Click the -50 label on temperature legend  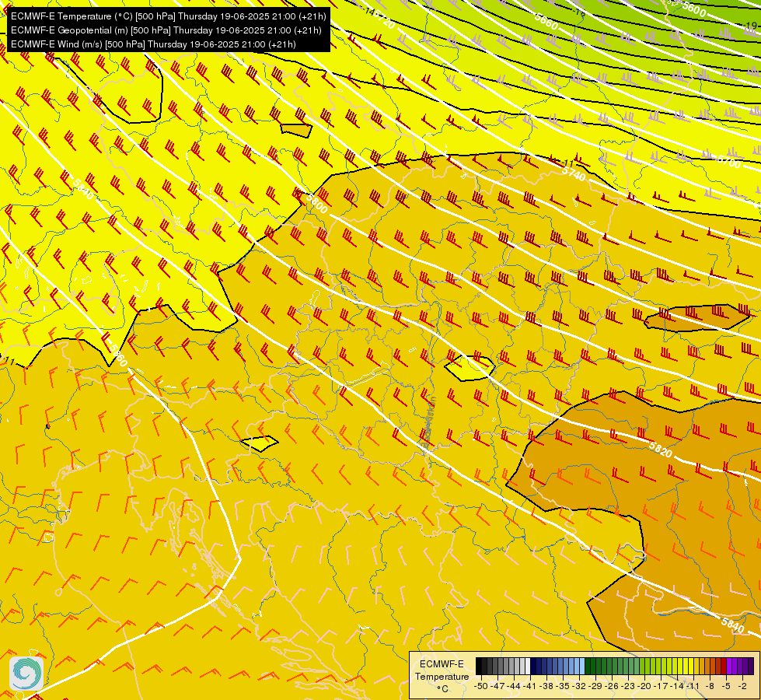point(481,687)
